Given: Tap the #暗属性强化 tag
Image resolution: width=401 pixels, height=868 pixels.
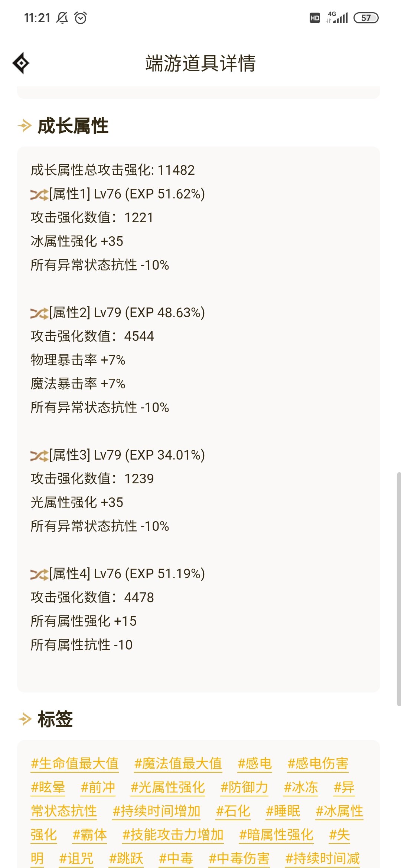Looking at the screenshot, I should point(276,835).
